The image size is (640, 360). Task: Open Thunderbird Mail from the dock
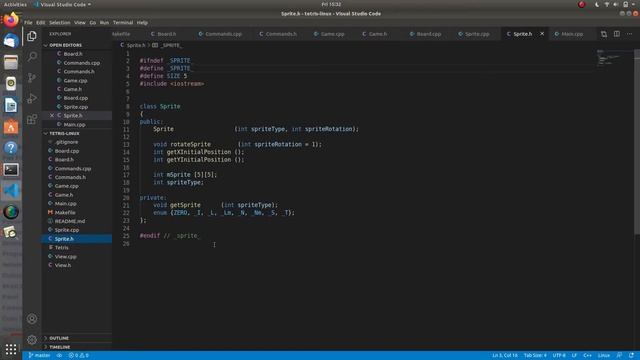tap(11, 41)
